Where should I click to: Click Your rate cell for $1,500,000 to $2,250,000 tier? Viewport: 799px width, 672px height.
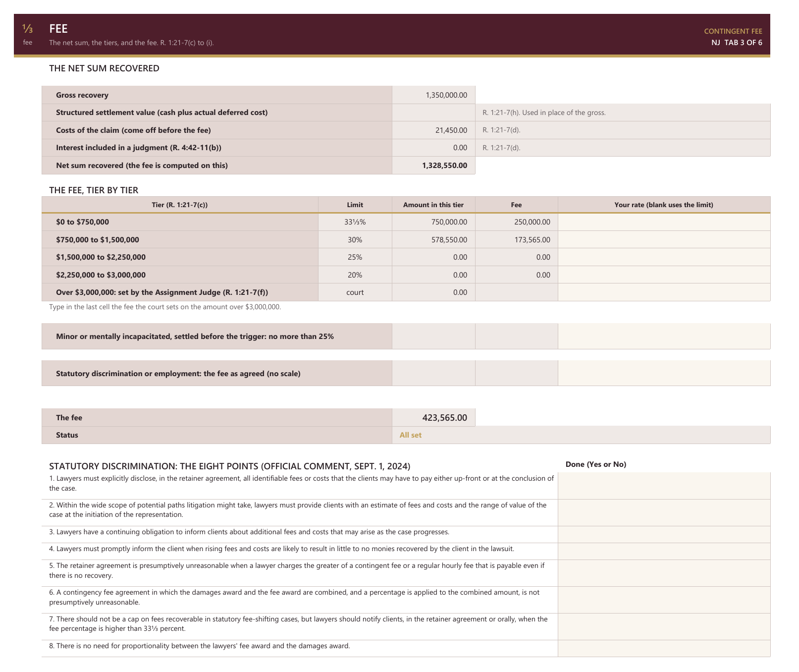pyautogui.click(x=664, y=257)
